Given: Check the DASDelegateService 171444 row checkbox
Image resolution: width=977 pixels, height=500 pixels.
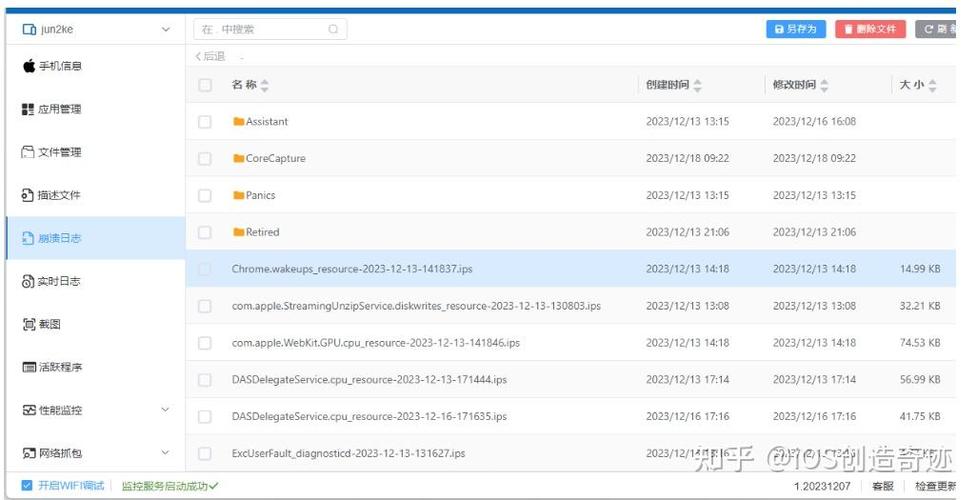Looking at the screenshot, I should point(205,380).
